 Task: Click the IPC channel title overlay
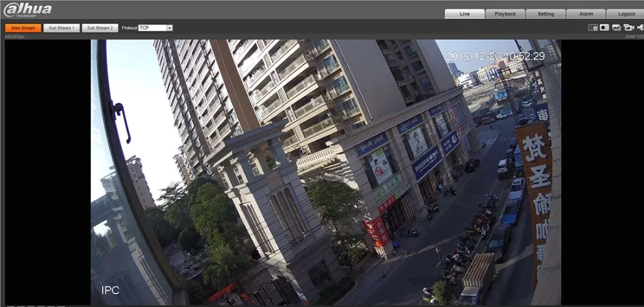click(111, 290)
